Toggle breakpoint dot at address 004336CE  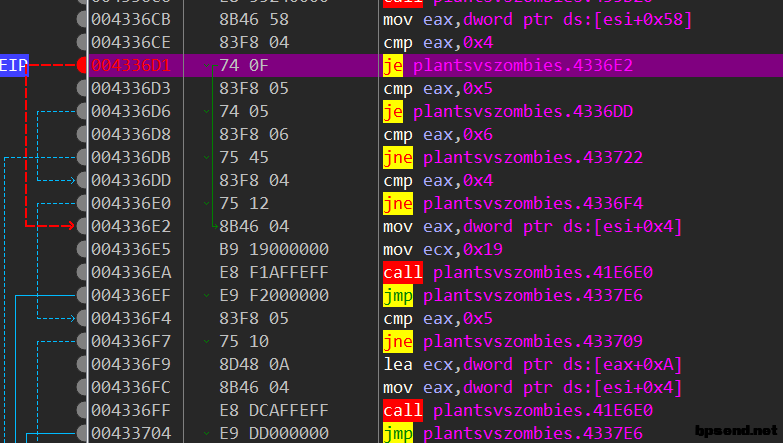[x=82, y=42]
